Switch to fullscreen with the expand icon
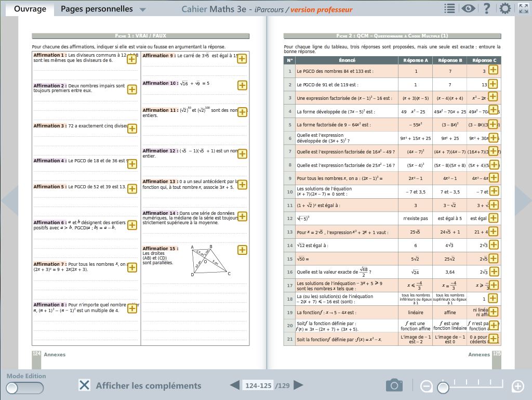The width and height of the screenshot is (532, 400). pyautogui.click(x=524, y=8)
